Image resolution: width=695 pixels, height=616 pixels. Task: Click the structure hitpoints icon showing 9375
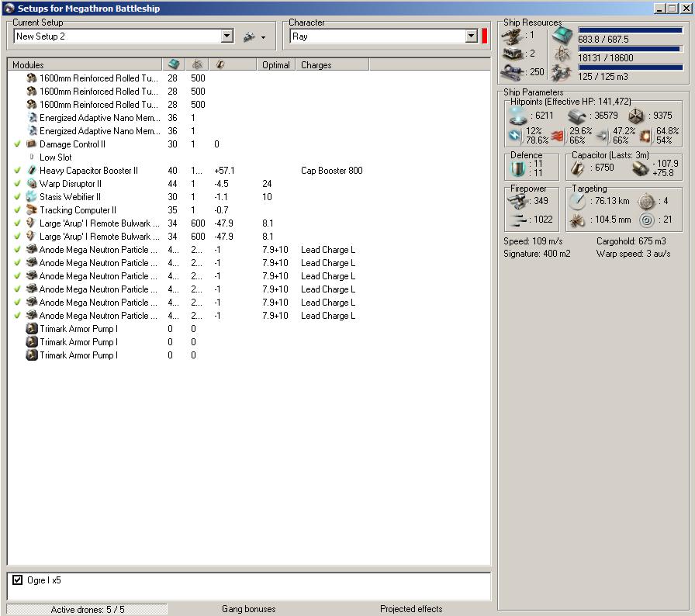point(635,116)
